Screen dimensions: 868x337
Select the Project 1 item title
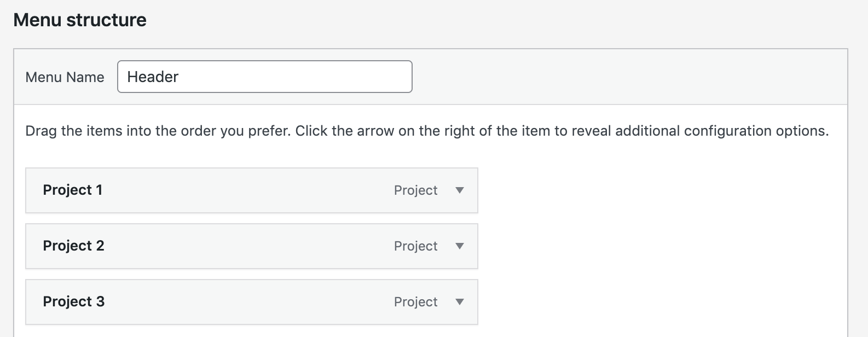click(x=73, y=190)
